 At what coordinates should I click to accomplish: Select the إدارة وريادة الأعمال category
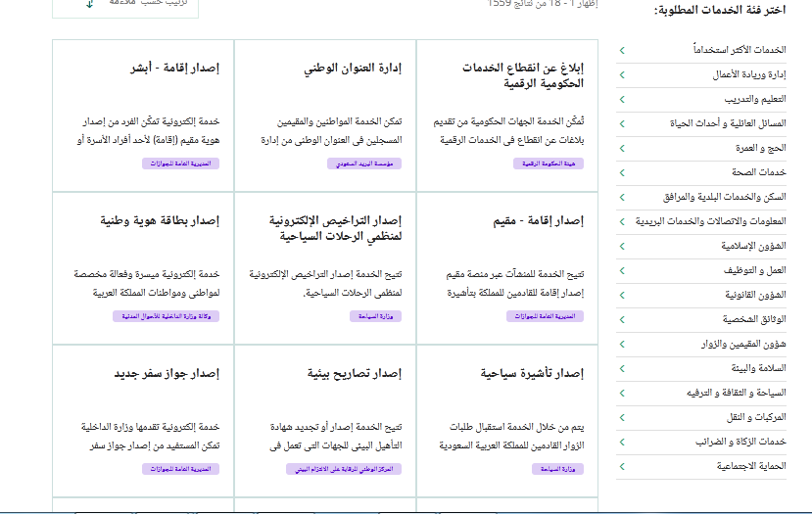click(701, 75)
